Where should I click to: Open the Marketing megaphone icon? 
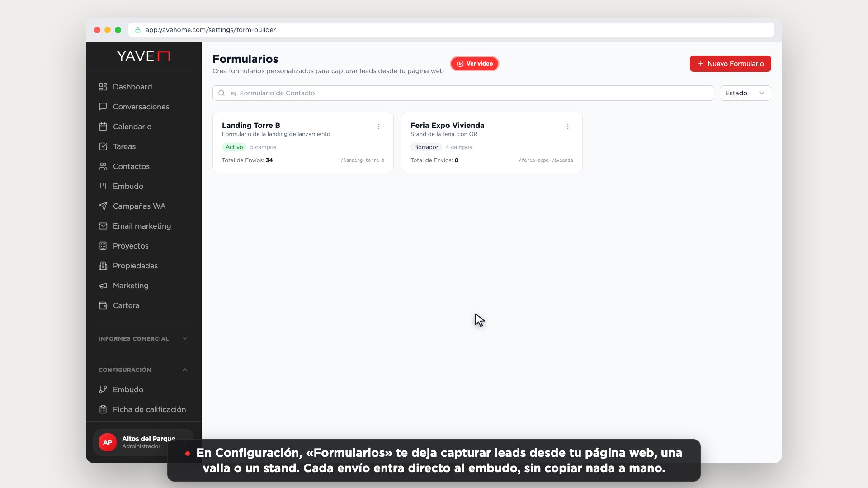tap(103, 286)
